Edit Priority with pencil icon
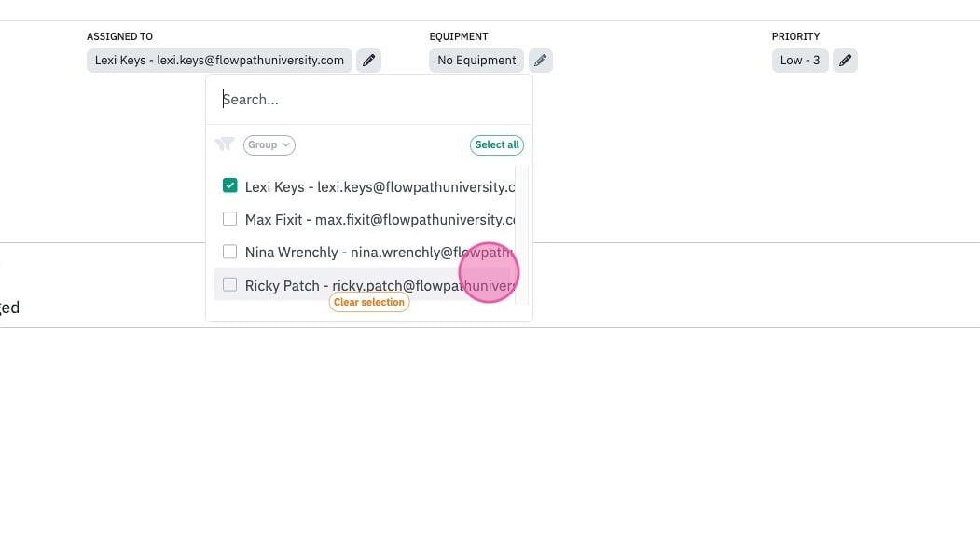The image size is (980, 547). pyautogui.click(x=845, y=61)
